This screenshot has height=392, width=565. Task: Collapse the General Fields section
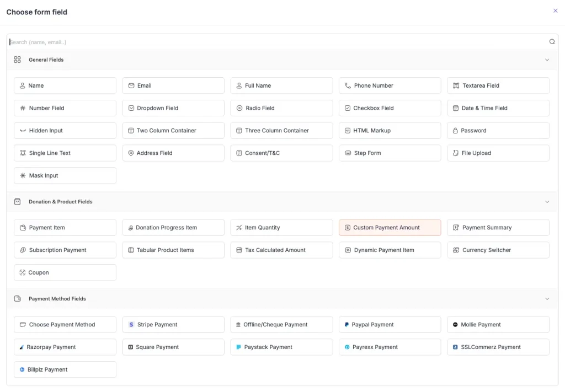[547, 60]
